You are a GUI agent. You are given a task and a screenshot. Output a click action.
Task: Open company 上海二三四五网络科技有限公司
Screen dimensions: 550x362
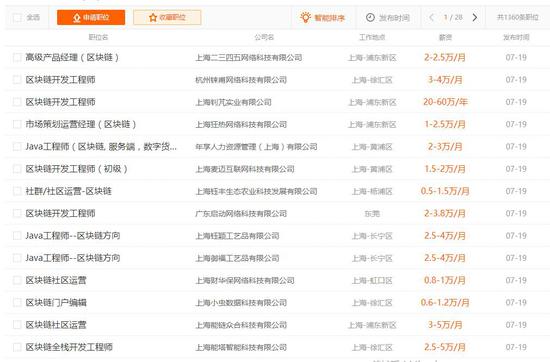(249, 58)
